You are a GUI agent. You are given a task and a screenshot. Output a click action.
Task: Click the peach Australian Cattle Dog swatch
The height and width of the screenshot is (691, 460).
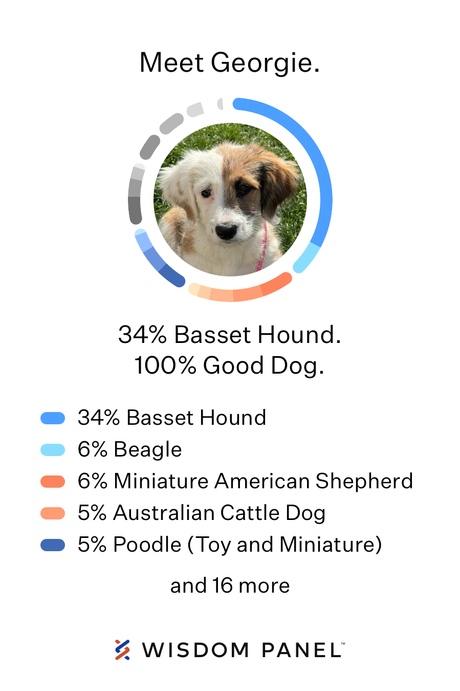53,513
